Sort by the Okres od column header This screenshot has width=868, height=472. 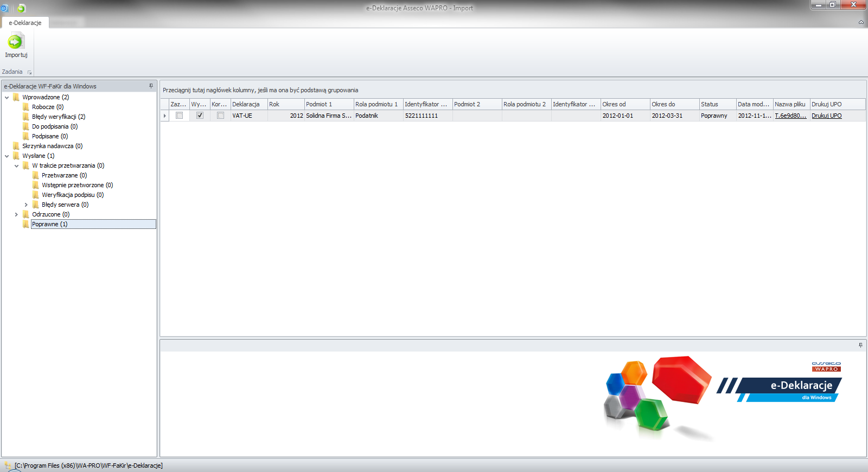tap(625, 104)
